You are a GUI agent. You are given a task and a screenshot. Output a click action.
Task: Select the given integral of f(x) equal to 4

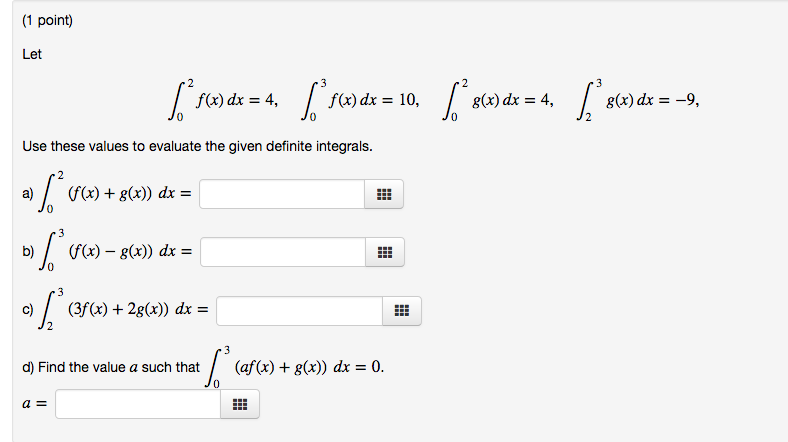coord(223,100)
